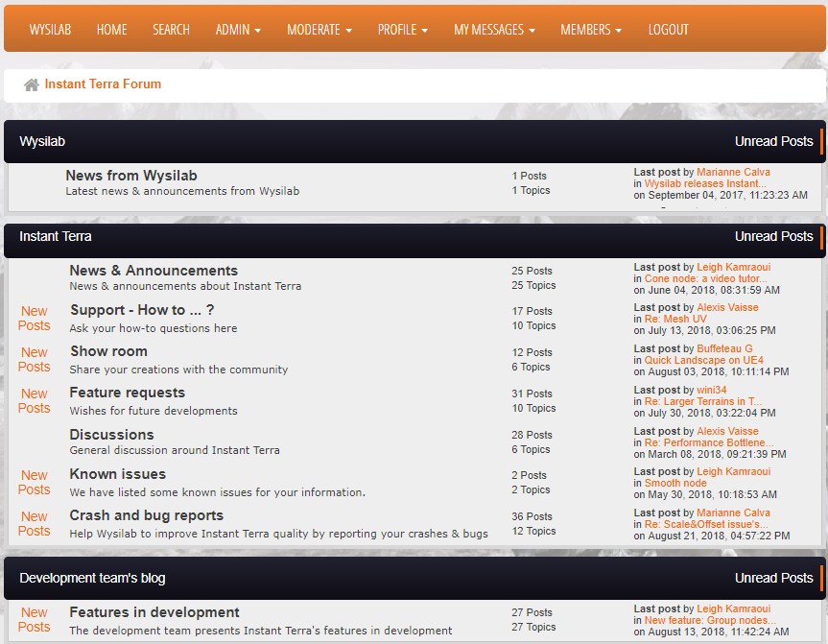This screenshot has width=828, height=644.
Task: Click New Posts indicator for Known issues
Action: click(x=35, y=483)
